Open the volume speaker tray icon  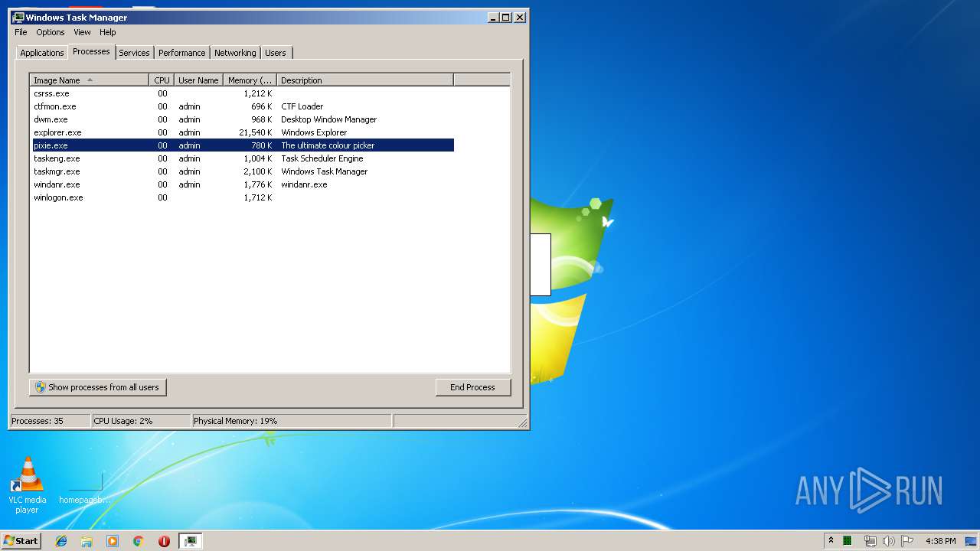[x=888, y=541]
